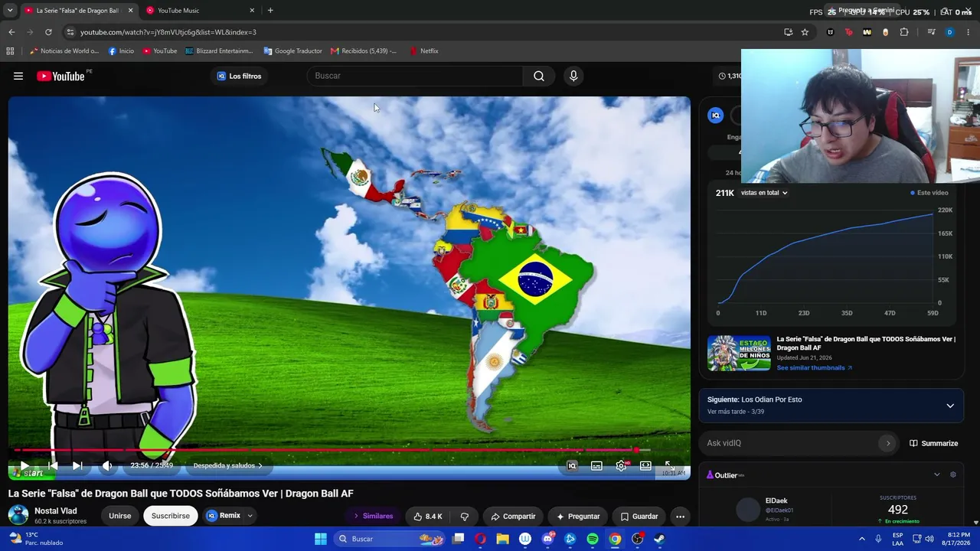The height and width of the screenshot is (551, 980).
Task: Open a new browser tab
Action: tap(270, 11)
